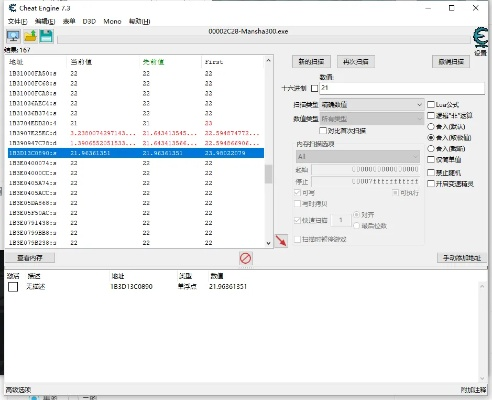
Task: Click the results list scroll-down arrow
Action: coord(268,243)
